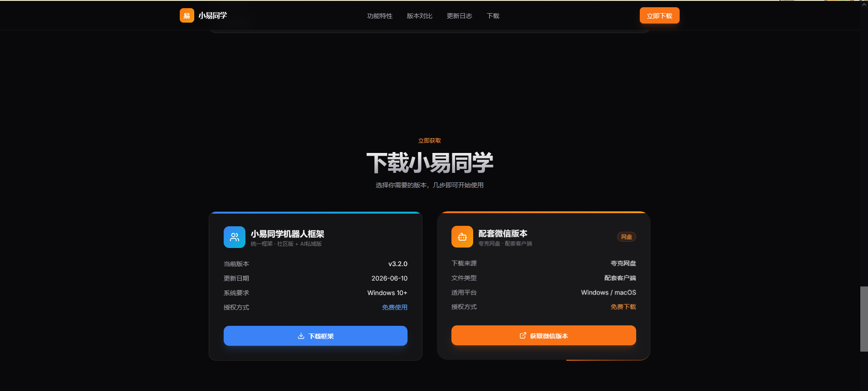Screen dimensions: 868x391
Task: Click the 下载来源 label
Action: 464,263
